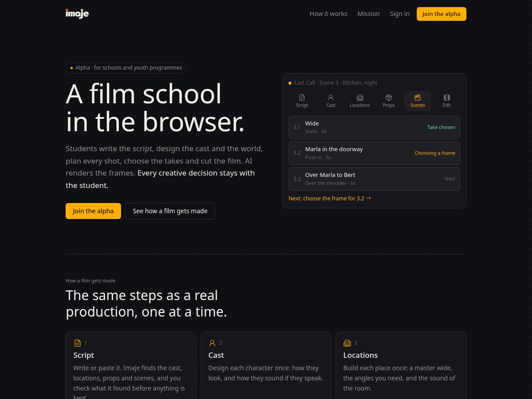Click the Script card heading
Screen dimensions: 532x399
(x=84, y=355)
